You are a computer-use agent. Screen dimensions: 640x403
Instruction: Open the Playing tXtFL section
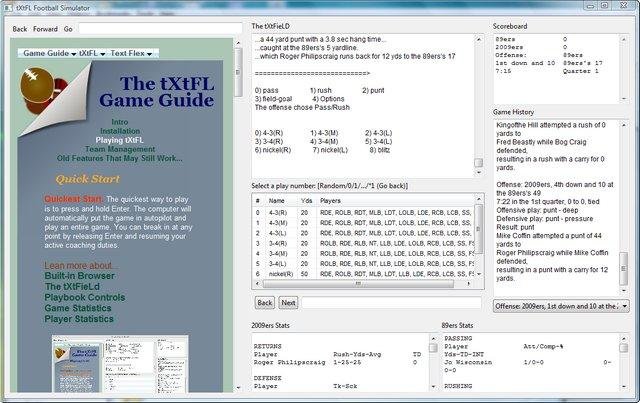[x=120, y=140]
